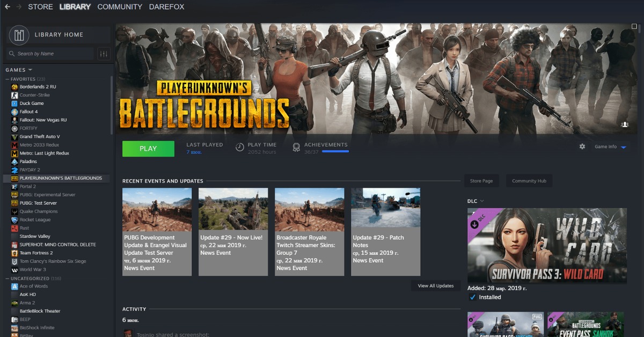
Task: Switch to the Community tab
Action: coord(120,7)
